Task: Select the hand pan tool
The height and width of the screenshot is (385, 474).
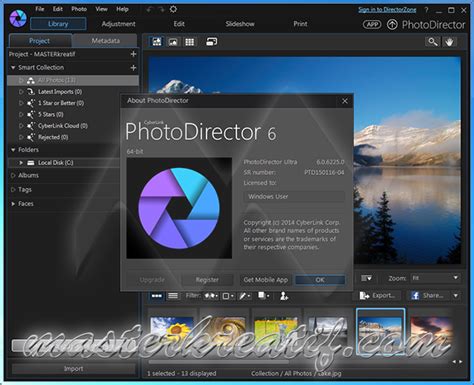Action: (x=449, y=42)
